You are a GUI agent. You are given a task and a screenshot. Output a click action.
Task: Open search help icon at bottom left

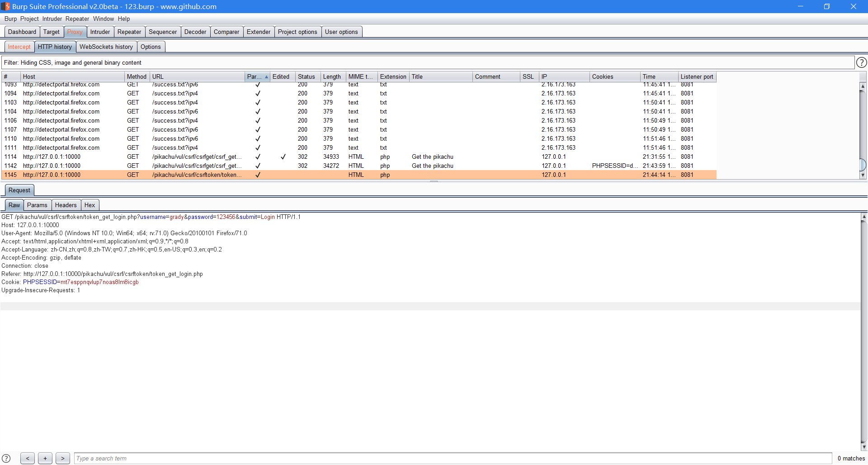click(6, 458)
